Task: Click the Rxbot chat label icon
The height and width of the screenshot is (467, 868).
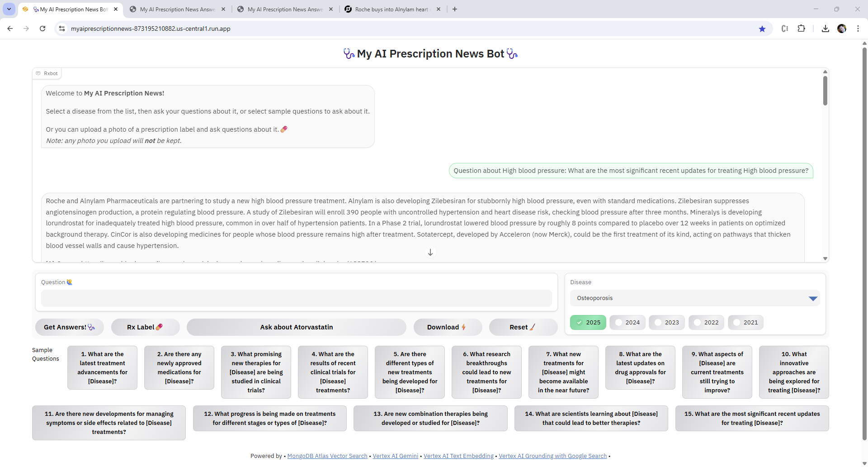Action: click(38, 73)
